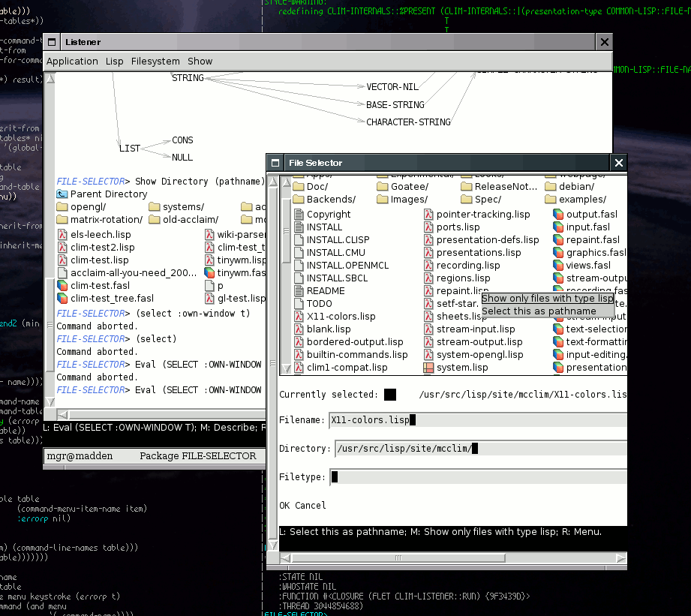
Task: Open the matrix-rotation/ folder icon
Action: pyautogui.click(x=62, y=219)
